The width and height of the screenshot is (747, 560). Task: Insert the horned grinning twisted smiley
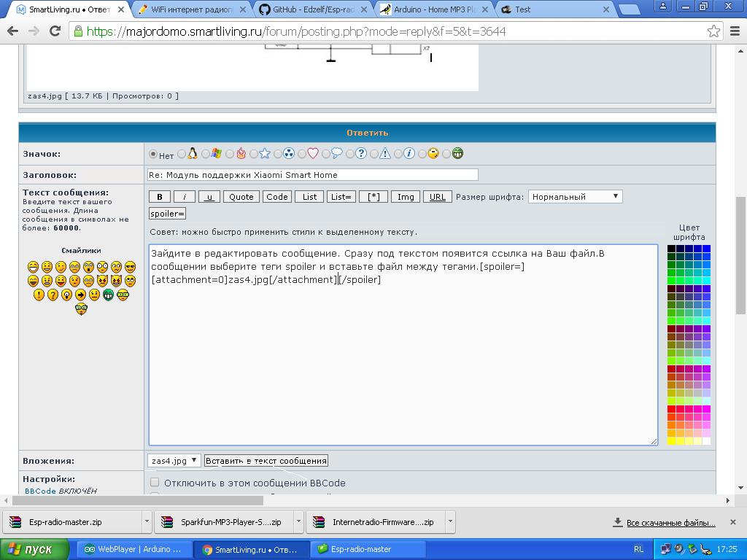pyautogui.click(x=116, y=281)
